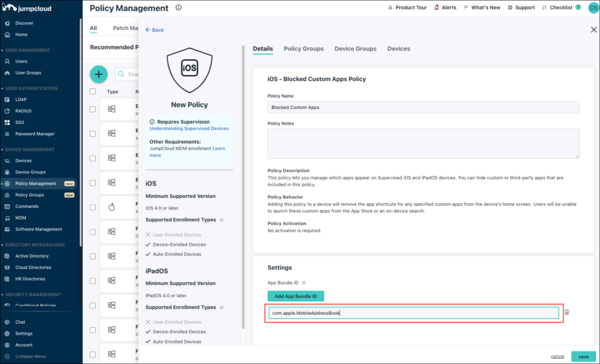The image size is (600, 364).
Task: Open DS user avatar menu
Action: point(594,8)
